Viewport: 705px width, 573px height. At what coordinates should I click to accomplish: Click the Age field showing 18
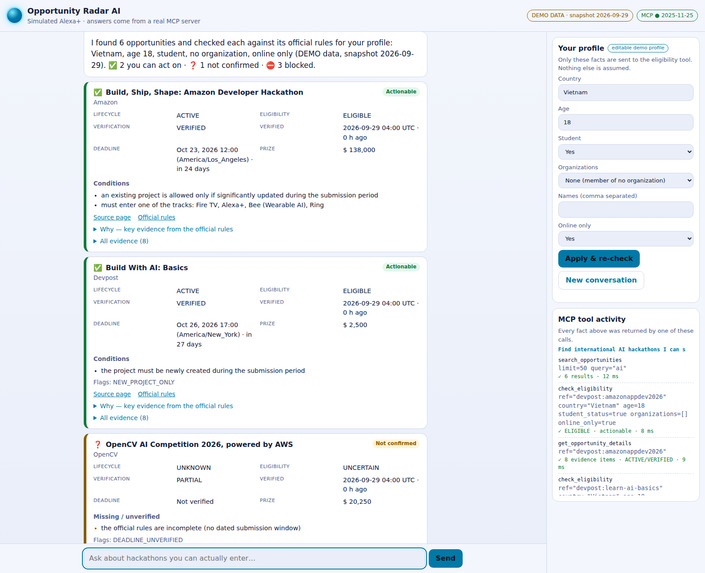(x=625, y=122)
